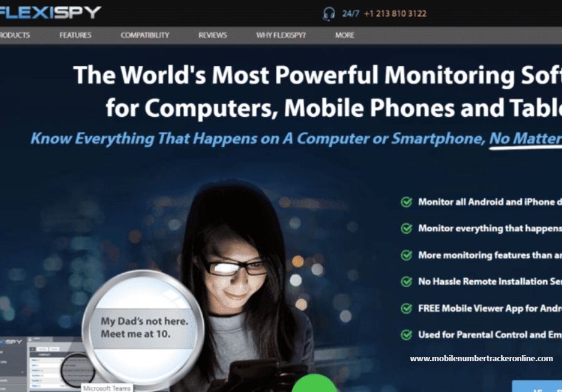Open the Why FlexiSPY? menu

(280, 35)
